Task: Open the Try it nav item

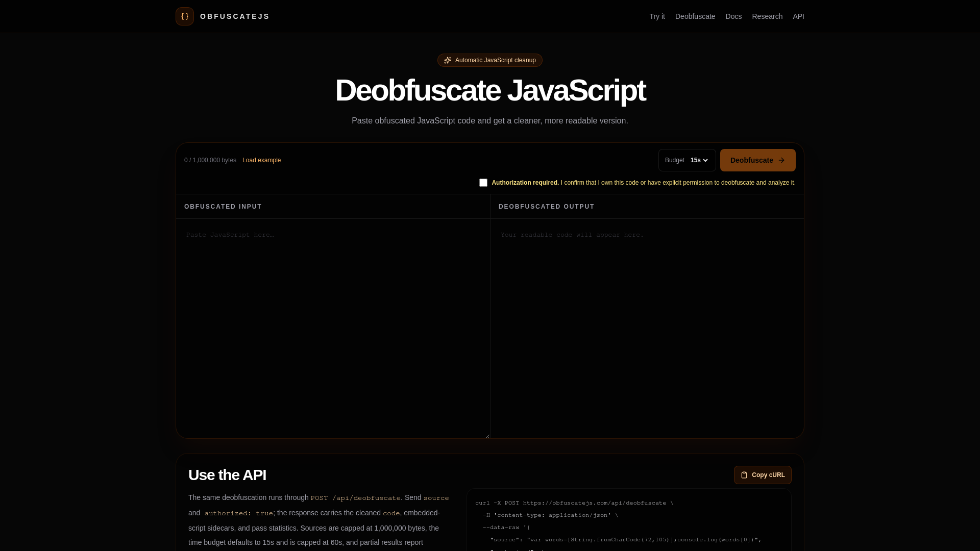Action: [x=657, y=16]
